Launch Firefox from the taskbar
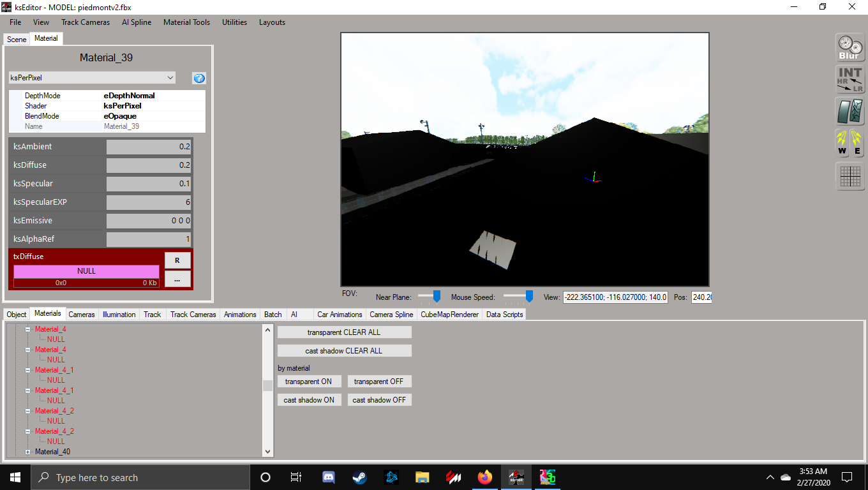868x490 pixels. point(485,477)
